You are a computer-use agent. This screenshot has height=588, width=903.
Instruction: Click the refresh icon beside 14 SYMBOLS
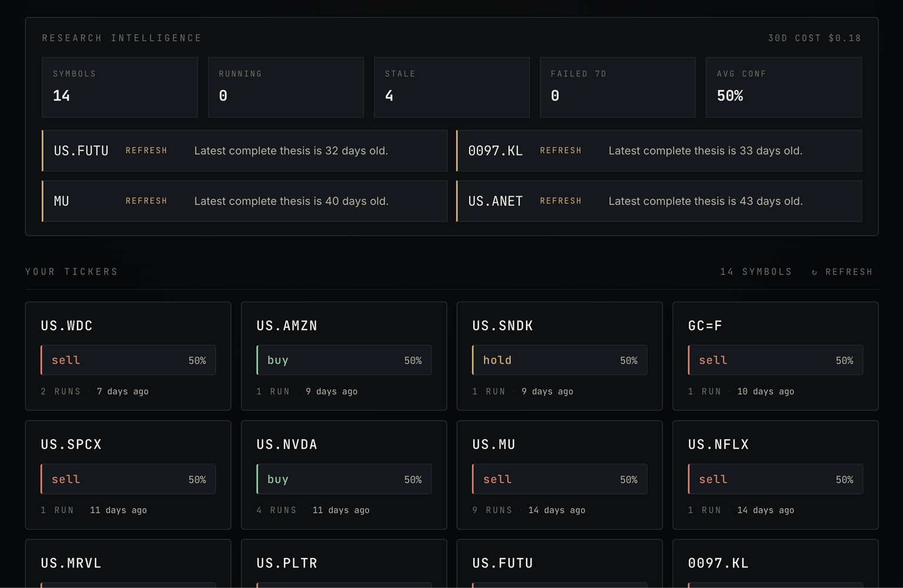click(x=814, y=272)
